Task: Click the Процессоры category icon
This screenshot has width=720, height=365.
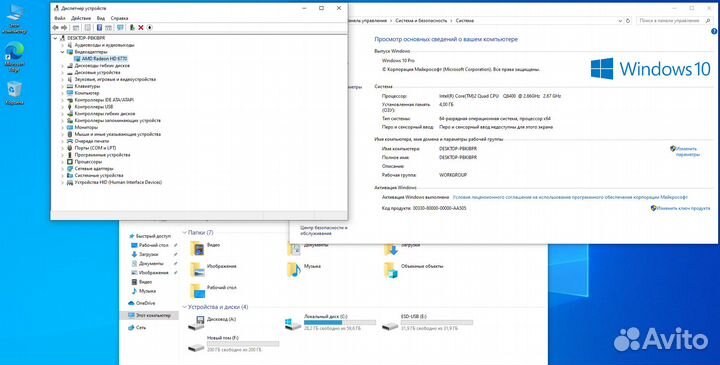Action: click(x=70, y=162)
